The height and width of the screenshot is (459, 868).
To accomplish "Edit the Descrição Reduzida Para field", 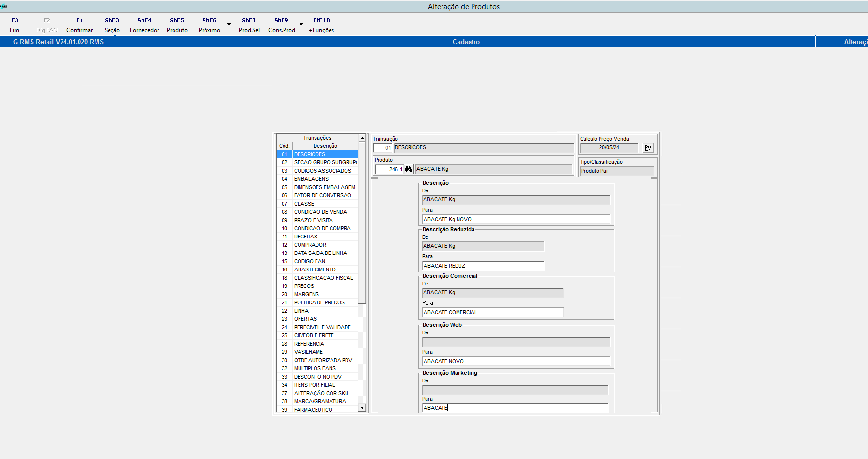I will point(483,266).
